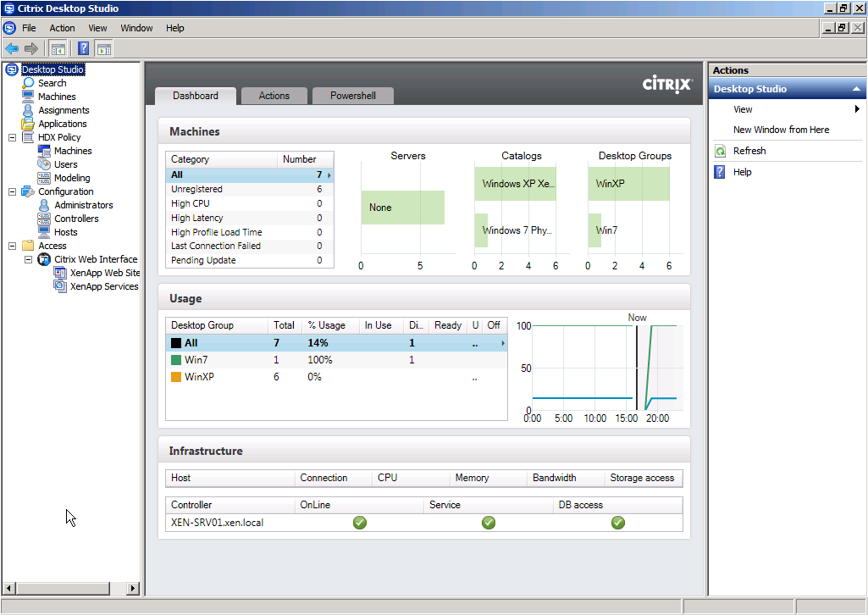868x615 pixels.
Task: Open the Action menu
Action: pyautogui.click(x=62, y=28)
